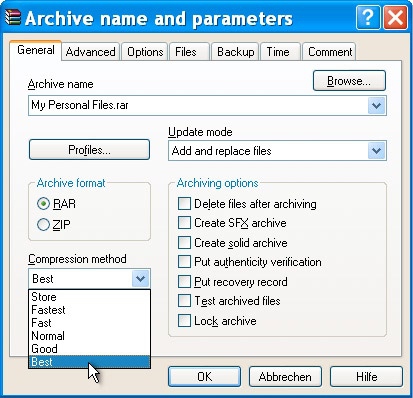The height and width of the screenshot is (398, 413).
Task: Choose Good compression method
Action: coord(89,349)
